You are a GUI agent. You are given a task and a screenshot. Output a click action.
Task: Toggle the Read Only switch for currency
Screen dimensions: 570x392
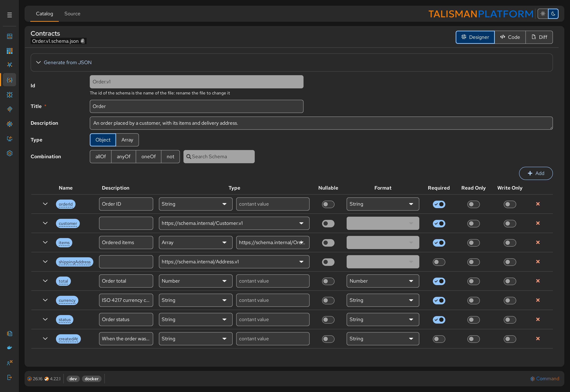click(473, 300)
